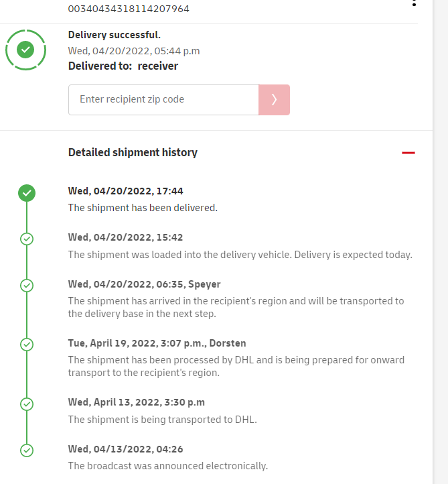Submit zip code with the arrow button
This screenshot has width=448, height=484.
pyautogui.click(x=274, y=99)
